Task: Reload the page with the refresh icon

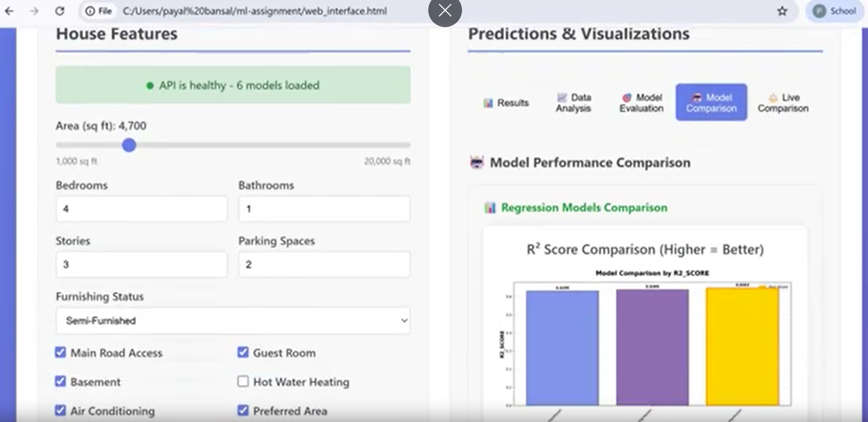Action: click(60, 12)
